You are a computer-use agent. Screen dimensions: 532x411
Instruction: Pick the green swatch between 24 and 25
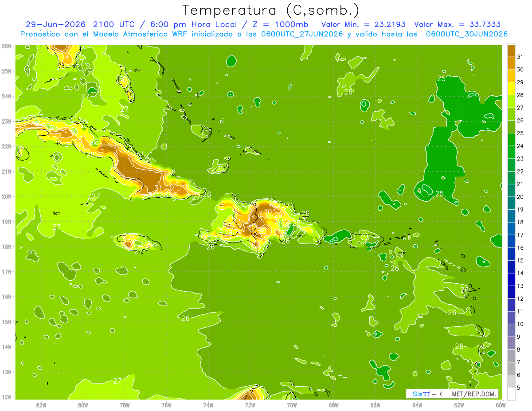click(511, 140)
